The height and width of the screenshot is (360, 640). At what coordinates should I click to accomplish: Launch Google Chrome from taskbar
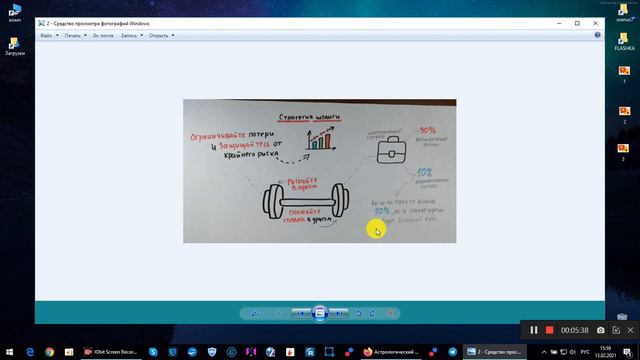pos(49,352)
